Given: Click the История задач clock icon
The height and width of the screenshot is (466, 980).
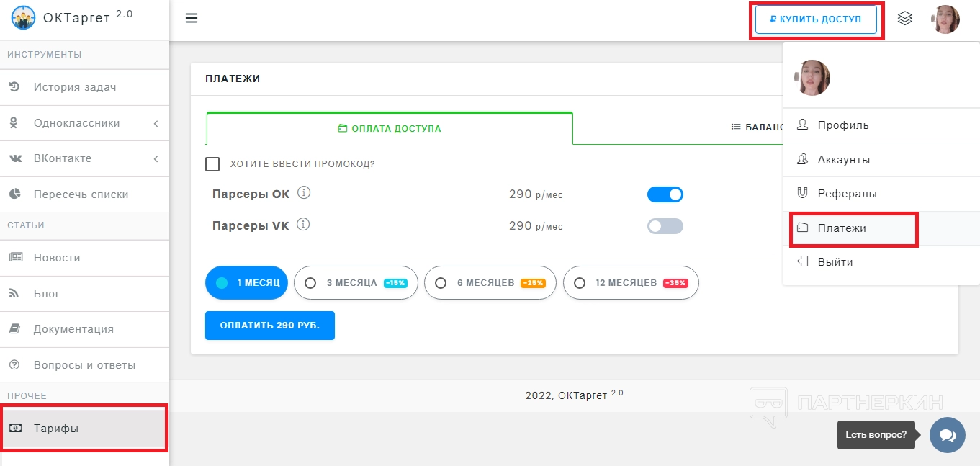Looking at the screenshot, I should click(14, 87).
